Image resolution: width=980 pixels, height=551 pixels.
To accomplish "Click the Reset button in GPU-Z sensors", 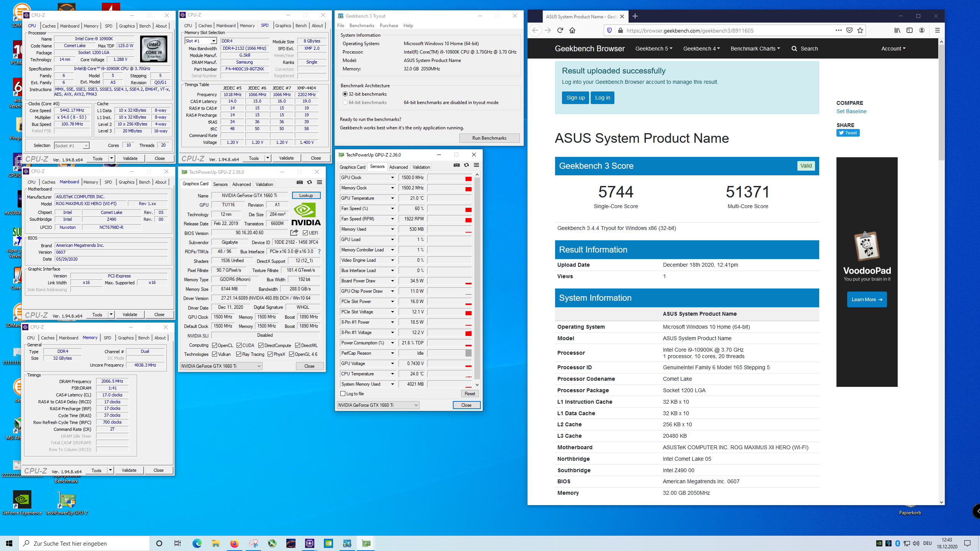I will (470, 394).
